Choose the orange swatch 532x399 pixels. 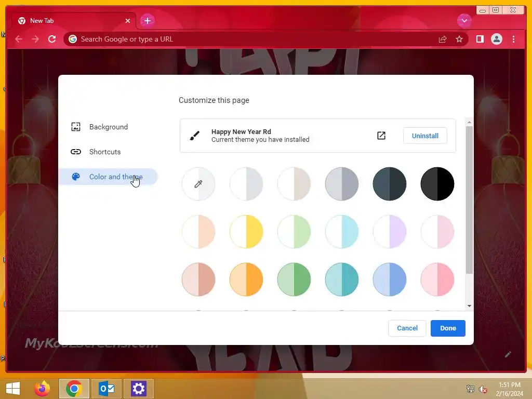click(x=246, y=280)
